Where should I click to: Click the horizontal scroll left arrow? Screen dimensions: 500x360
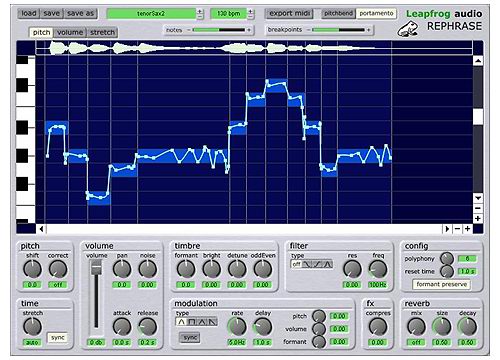[x=41, y=229]
